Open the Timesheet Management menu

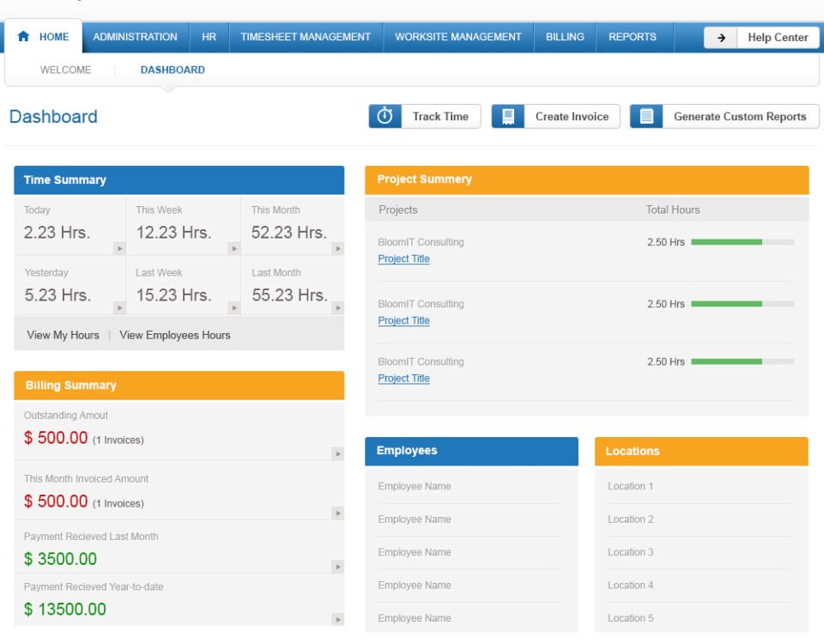coord(306,37)
